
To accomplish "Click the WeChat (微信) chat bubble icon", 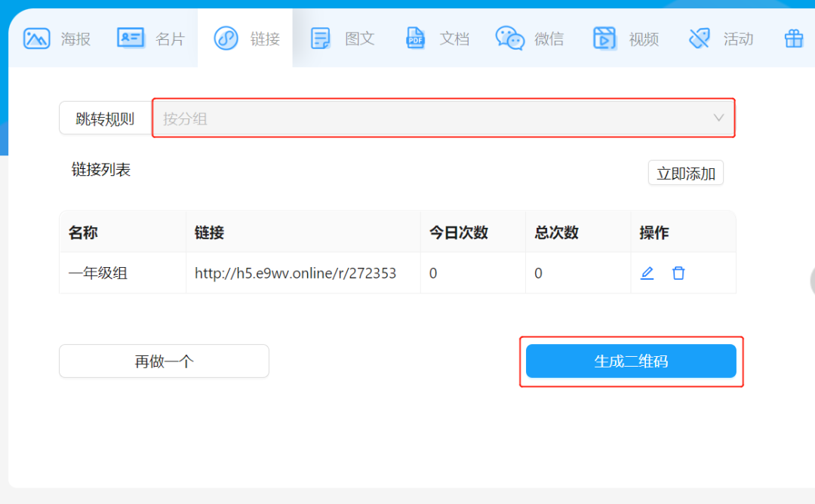I will click(510, 38).
